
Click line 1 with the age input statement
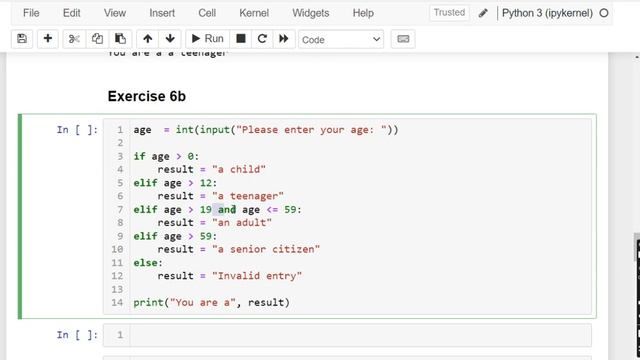pos(266,130)
